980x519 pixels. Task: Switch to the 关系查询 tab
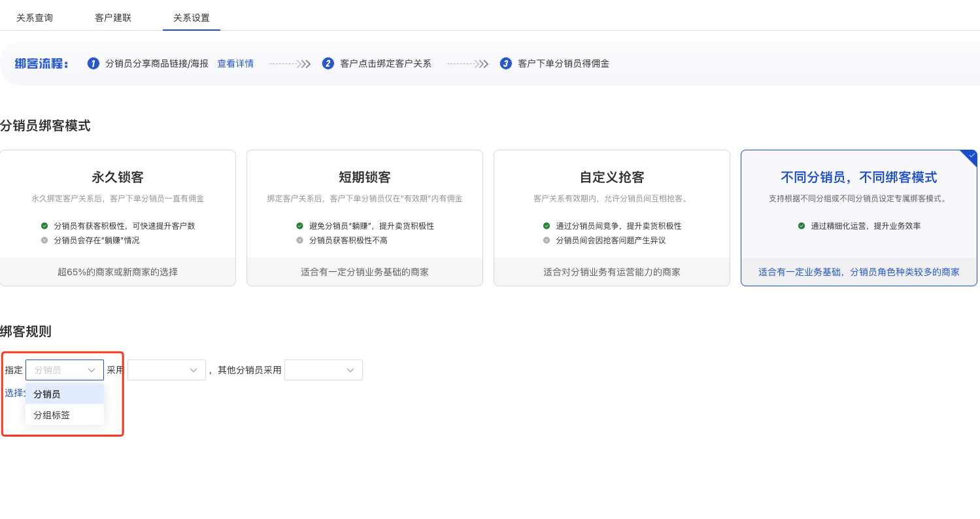[x=35, y=18]
